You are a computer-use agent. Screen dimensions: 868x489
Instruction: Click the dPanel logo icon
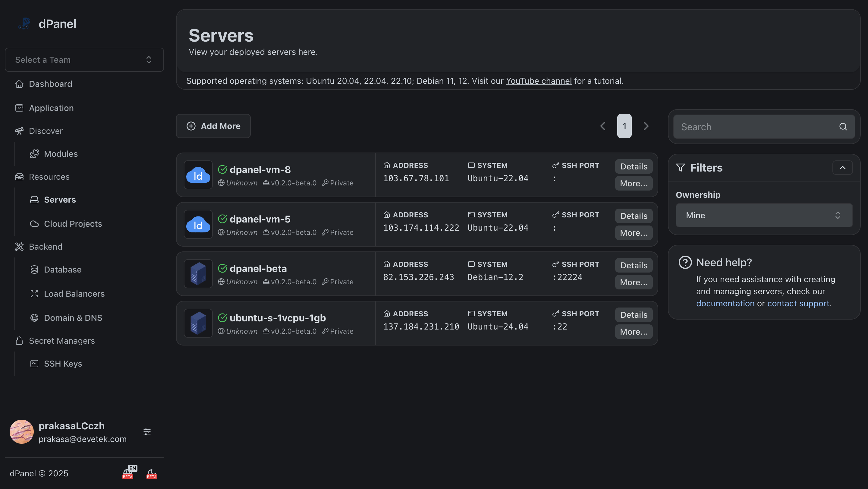pos(25,24)
